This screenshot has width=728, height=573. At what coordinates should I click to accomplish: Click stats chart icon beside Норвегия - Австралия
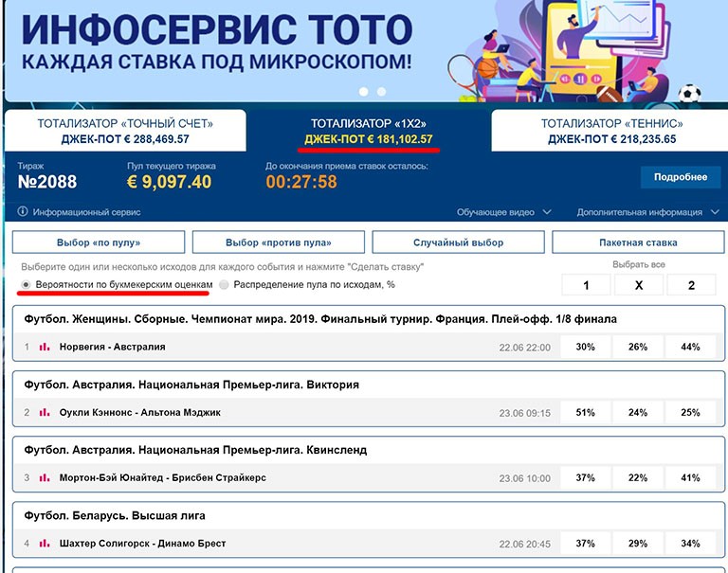pos(45,347)
